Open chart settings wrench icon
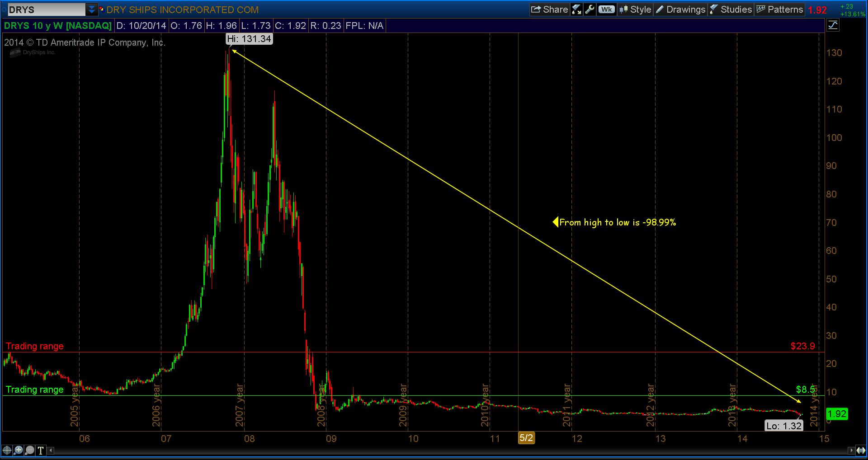The width and height of the screenshot is (868, 460). click(590, 9)
